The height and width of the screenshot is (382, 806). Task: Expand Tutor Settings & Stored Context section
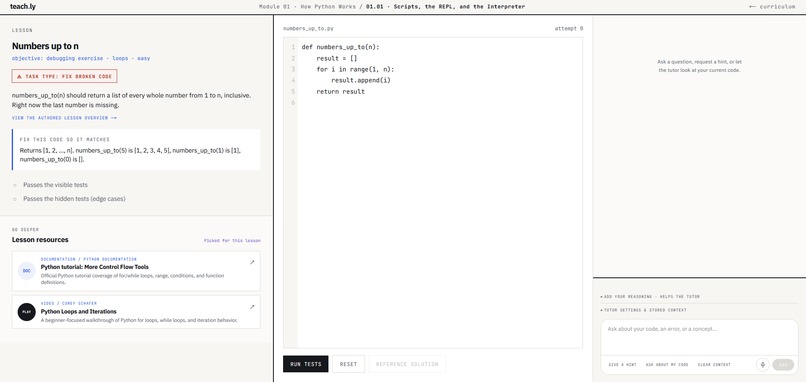click(x=644, y=310)
